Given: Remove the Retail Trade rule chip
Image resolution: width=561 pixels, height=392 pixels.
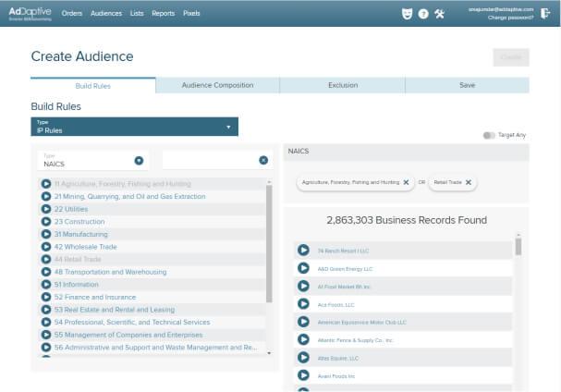Looking at the screenshot, I should coord(469,182).
